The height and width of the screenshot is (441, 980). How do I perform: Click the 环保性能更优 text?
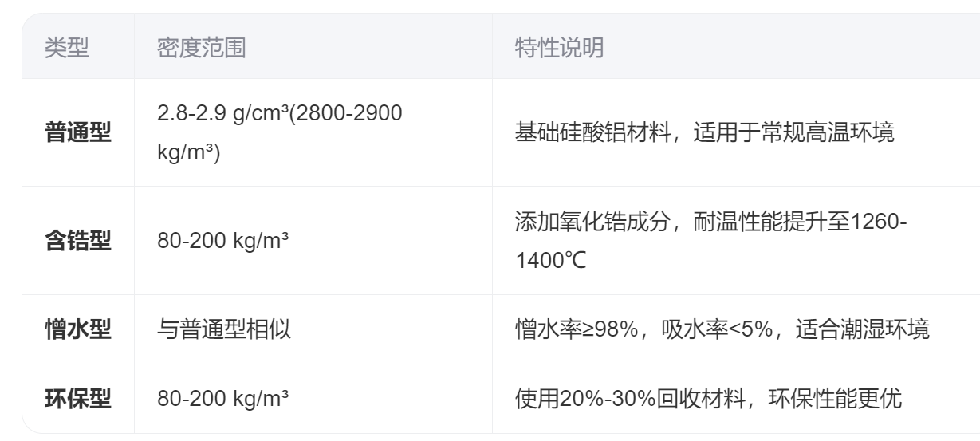click(x=834, y=399)
